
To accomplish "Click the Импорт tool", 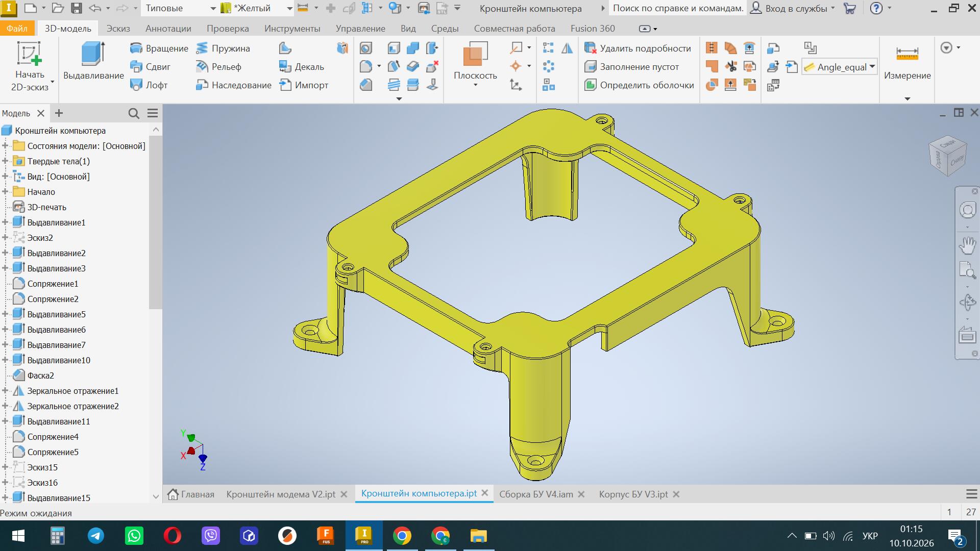I will [303, 85].
